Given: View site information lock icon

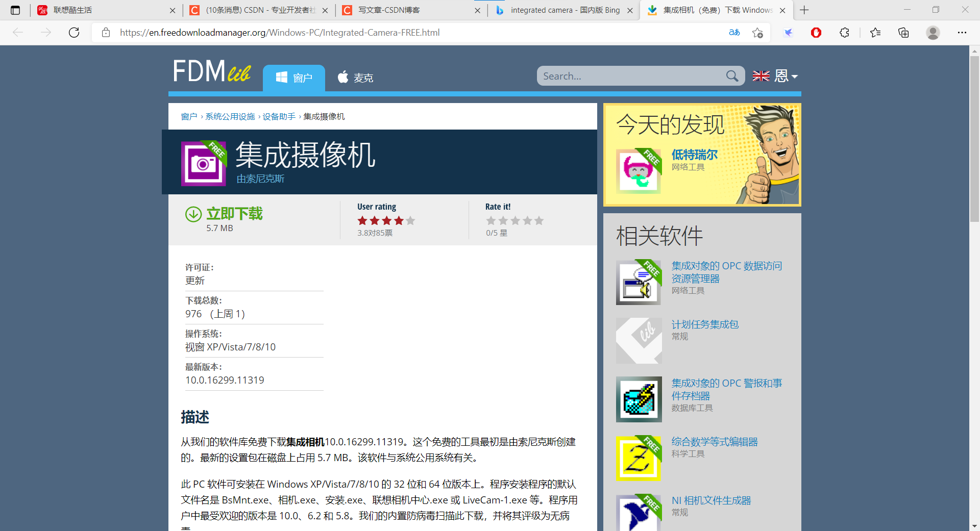Looking at the screenshot, I should [106, 33].
